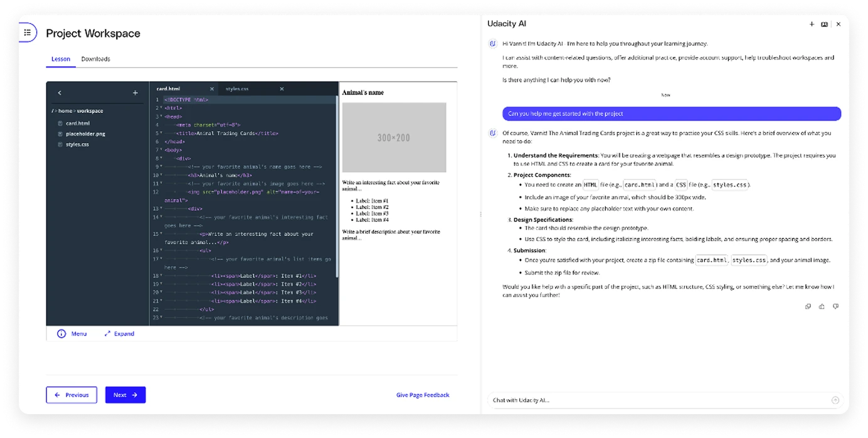This screenshot has width=868, height=438.
Task: Copy the AI assistant's response
Action: pos(808,306)
